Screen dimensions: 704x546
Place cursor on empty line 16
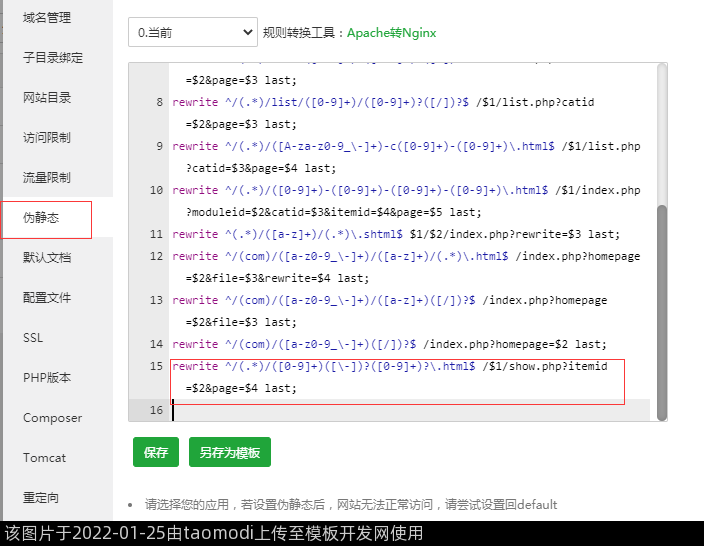pyautogui.click(x=400, y=410)
